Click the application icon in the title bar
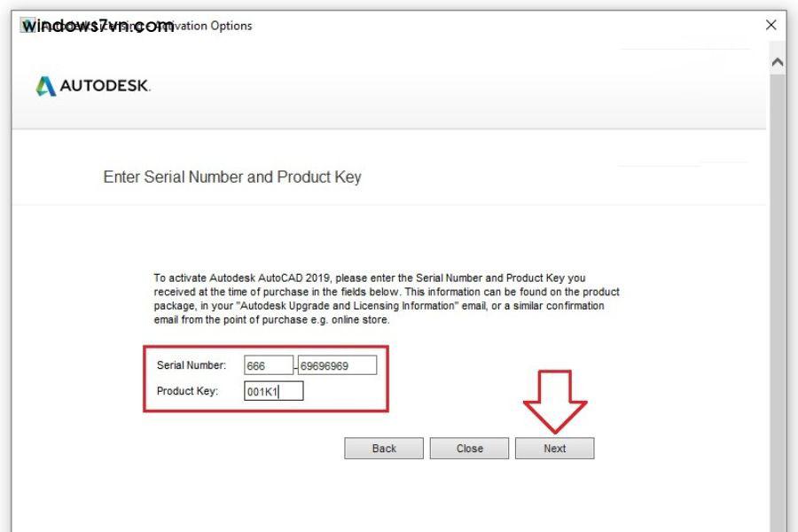The image size is (798, 532). (x=27, y=26)
